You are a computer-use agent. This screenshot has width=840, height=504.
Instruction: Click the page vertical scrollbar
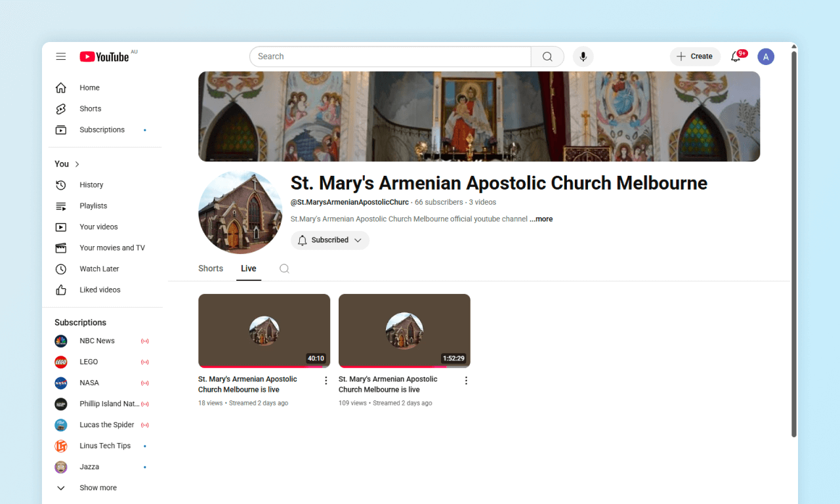coord(793,244)
